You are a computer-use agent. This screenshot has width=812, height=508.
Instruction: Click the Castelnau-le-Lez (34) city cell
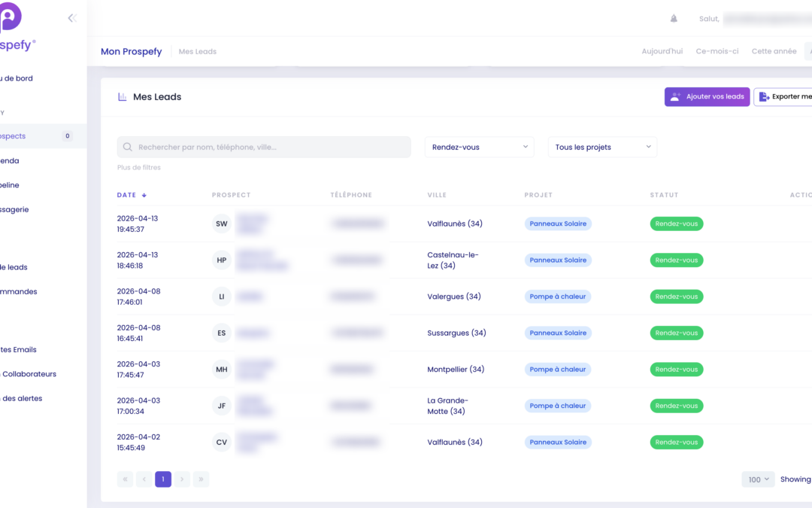(x=453, y=260)
